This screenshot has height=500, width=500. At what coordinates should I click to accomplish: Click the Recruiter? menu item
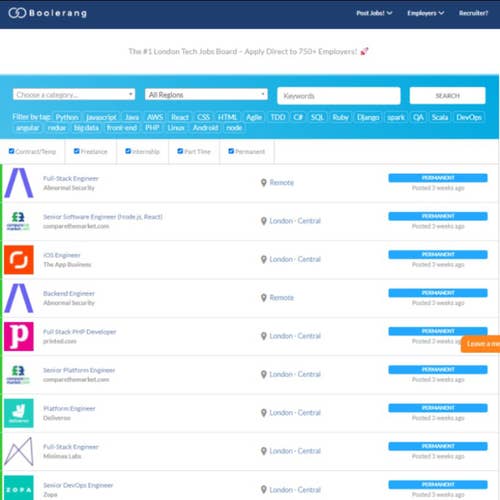(473, 13)
